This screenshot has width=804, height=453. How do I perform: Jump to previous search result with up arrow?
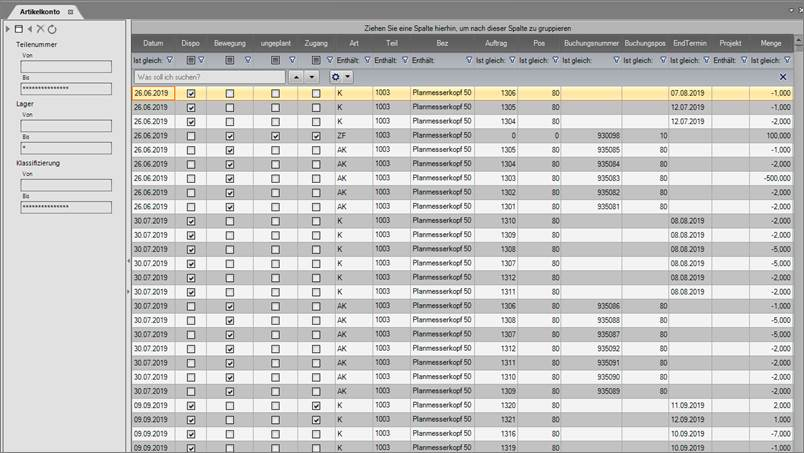296,77
